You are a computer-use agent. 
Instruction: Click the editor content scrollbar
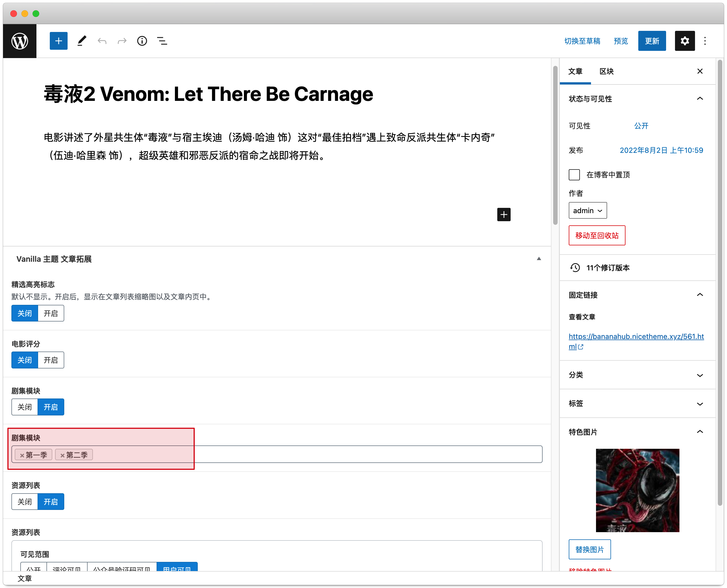[555, 146]
